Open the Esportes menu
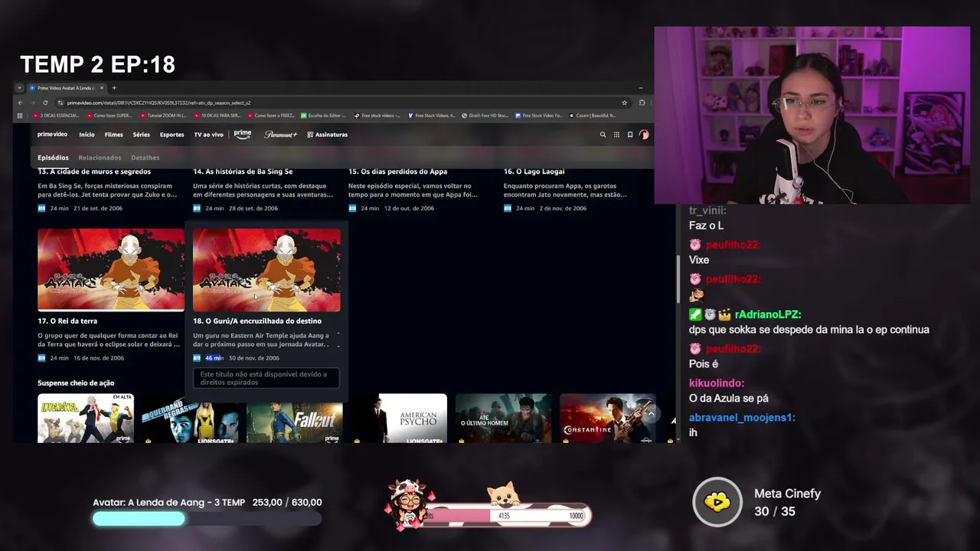 (x=171, y=135)
